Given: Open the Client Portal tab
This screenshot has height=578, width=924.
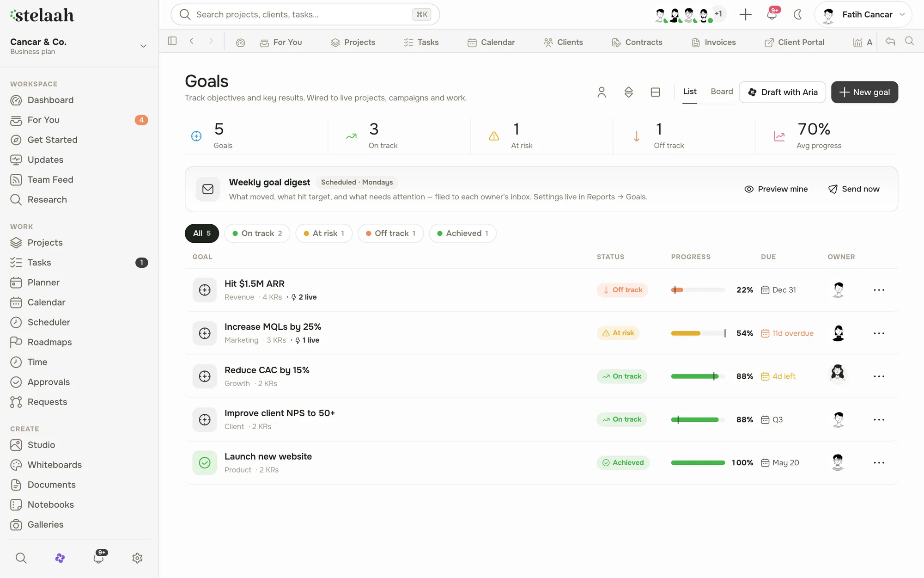Looking at the screenshot, I should pyautogui.click(x=795, y=42).
